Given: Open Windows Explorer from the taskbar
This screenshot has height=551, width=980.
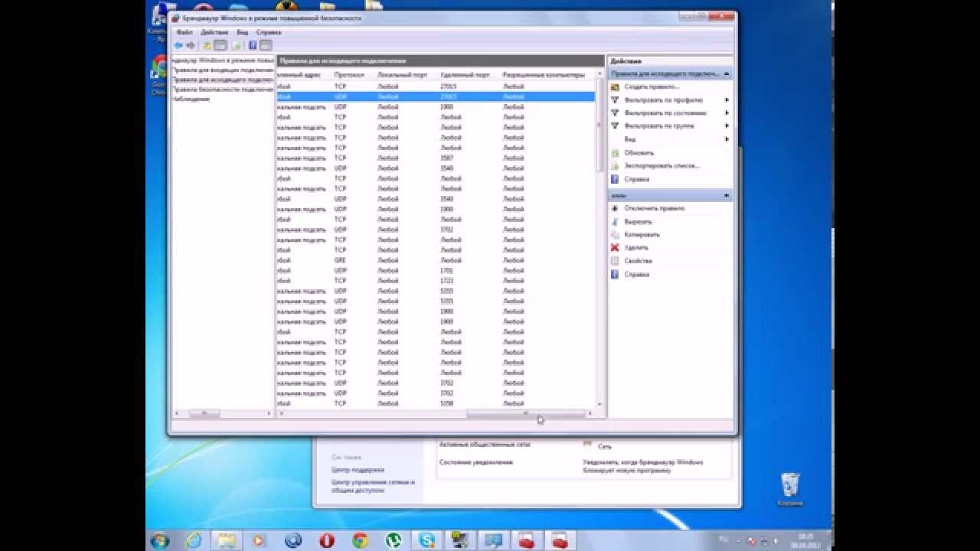Looking at the screenshot, I should (227, 540).
